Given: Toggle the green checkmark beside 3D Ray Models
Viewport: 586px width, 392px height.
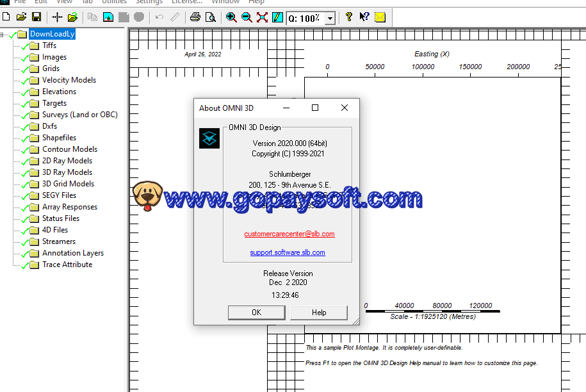Looking at the screenshot, I should point(25,174).
